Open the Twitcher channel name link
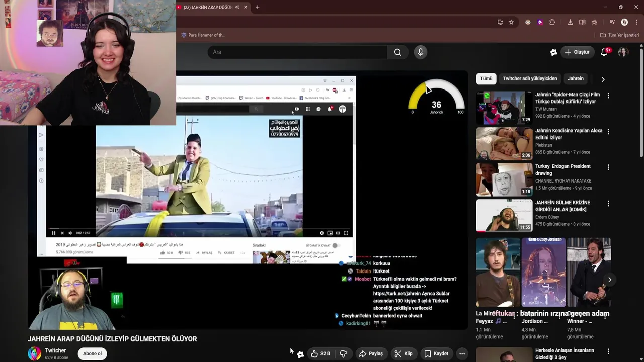Screen dimensions: 644x362 coord(55,350)
